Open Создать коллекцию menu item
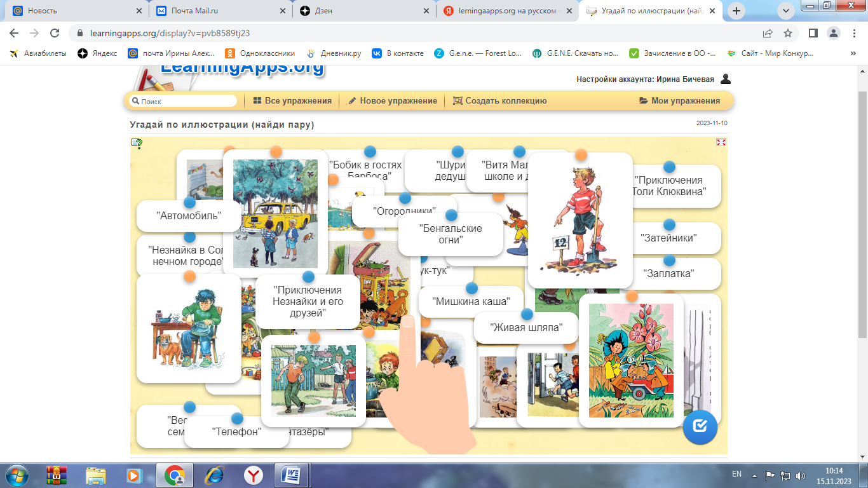The image size is (868, 488). 499,100
